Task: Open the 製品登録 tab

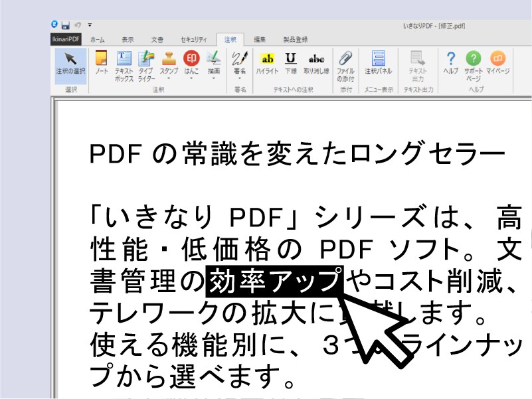Action: click(x=295, y=40)
